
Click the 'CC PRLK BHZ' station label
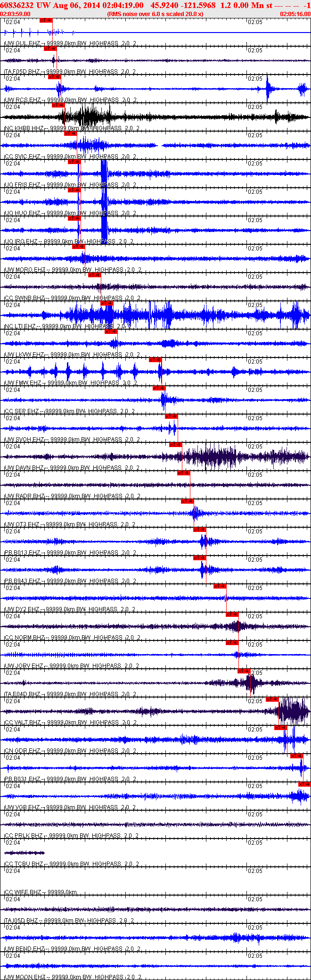[24, 836]
